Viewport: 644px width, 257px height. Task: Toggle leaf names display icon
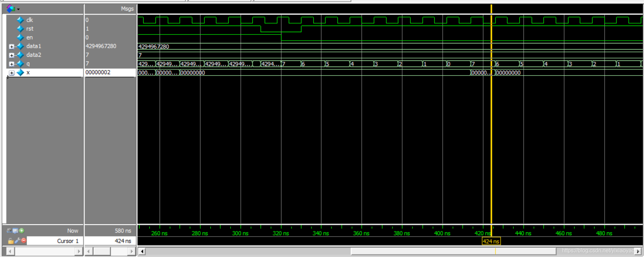9,231
